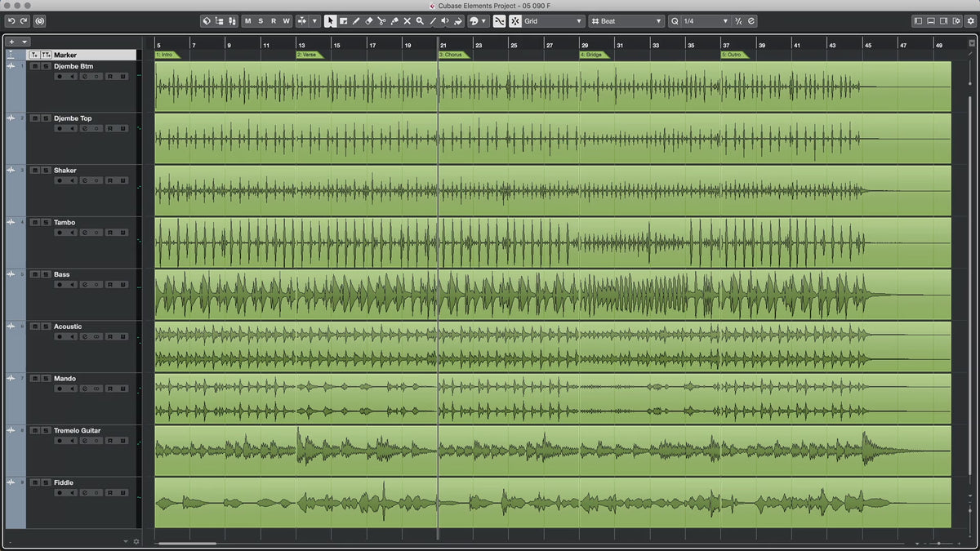The width and height of the screenshot is (980, 551).
Task: Select the Eraser tool in toolbar
Action: coord(368,21)
